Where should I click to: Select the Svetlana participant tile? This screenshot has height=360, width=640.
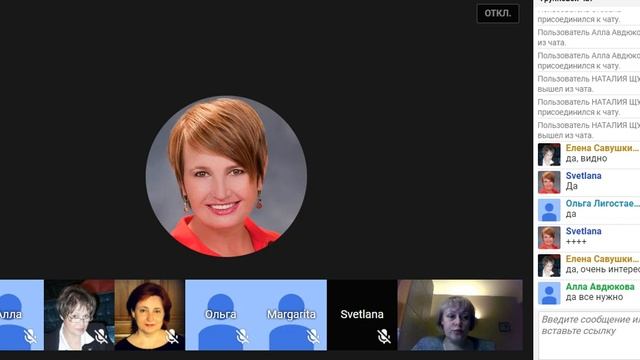(362, 315)
